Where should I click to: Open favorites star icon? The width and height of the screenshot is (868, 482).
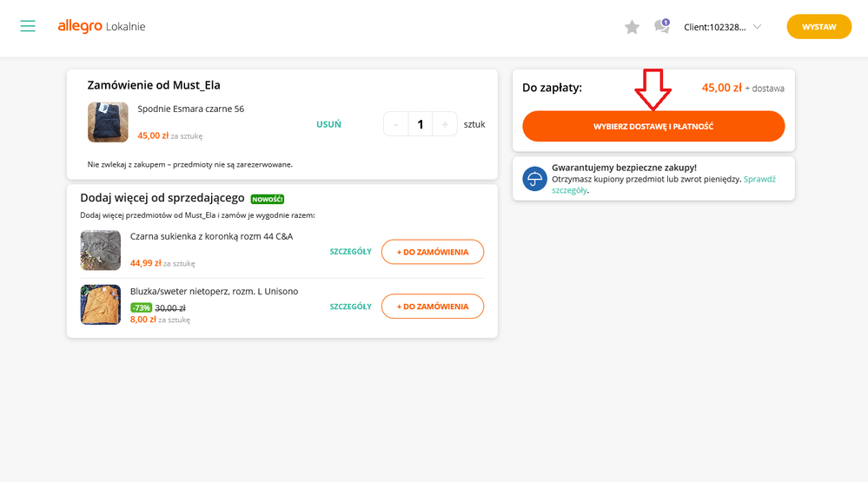point(632,28)
